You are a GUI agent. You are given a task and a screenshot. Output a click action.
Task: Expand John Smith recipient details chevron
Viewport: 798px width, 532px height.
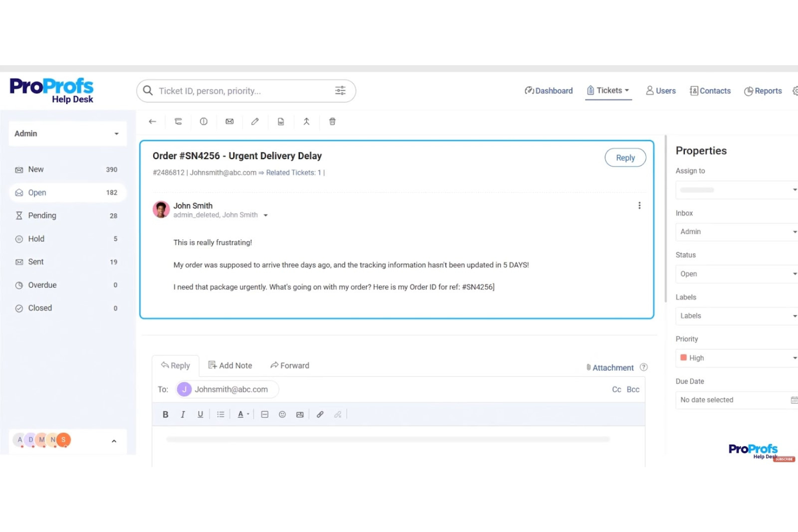265,215
